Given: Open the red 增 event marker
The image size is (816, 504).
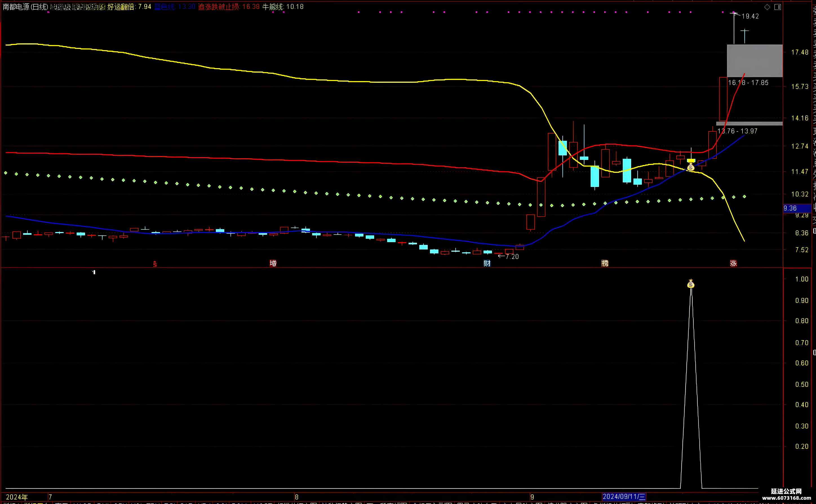Looking at the screenshot, I should [x=273, y=263].
